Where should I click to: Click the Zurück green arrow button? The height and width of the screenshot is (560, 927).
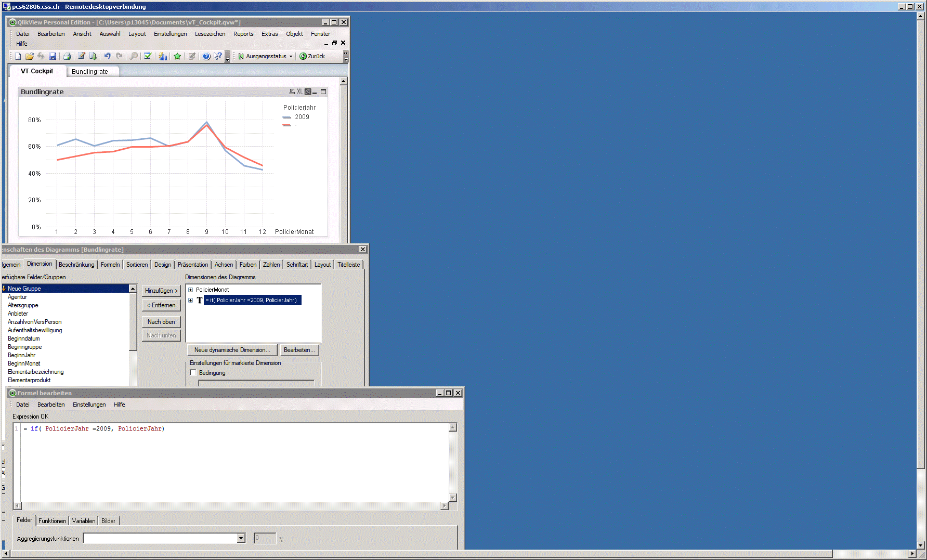coord(312,56)
